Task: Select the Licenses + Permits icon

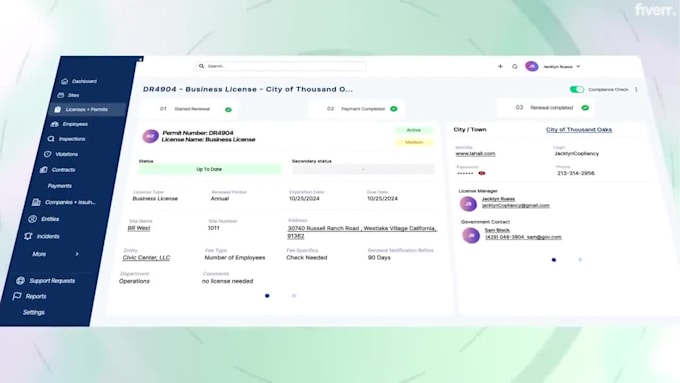Action: tap(57, 109)
